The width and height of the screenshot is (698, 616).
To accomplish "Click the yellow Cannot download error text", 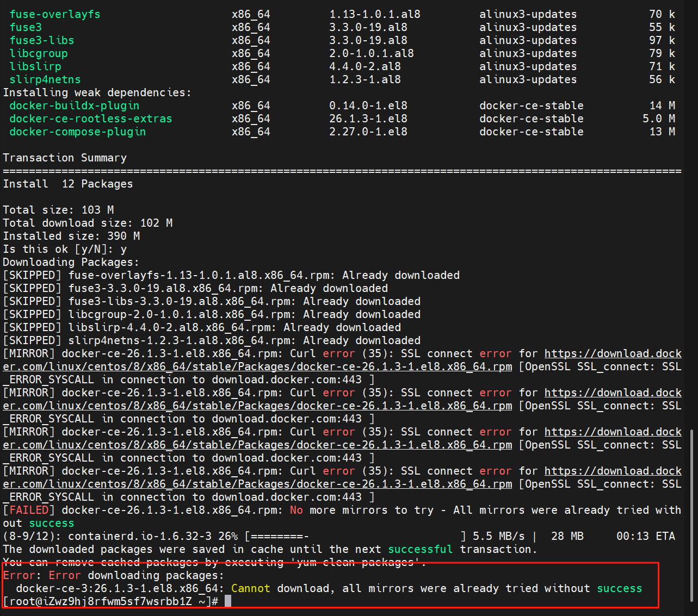I will click(x=250, y=588).
